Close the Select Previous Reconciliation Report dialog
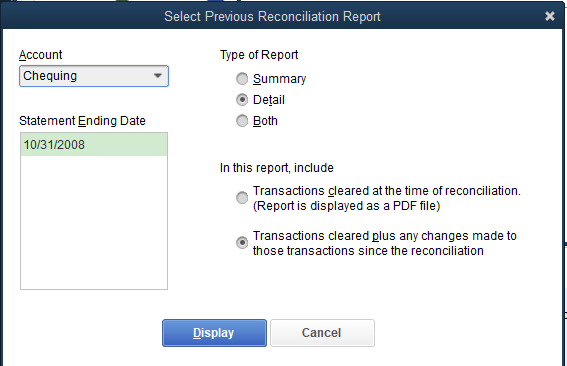 click(550, 16)
